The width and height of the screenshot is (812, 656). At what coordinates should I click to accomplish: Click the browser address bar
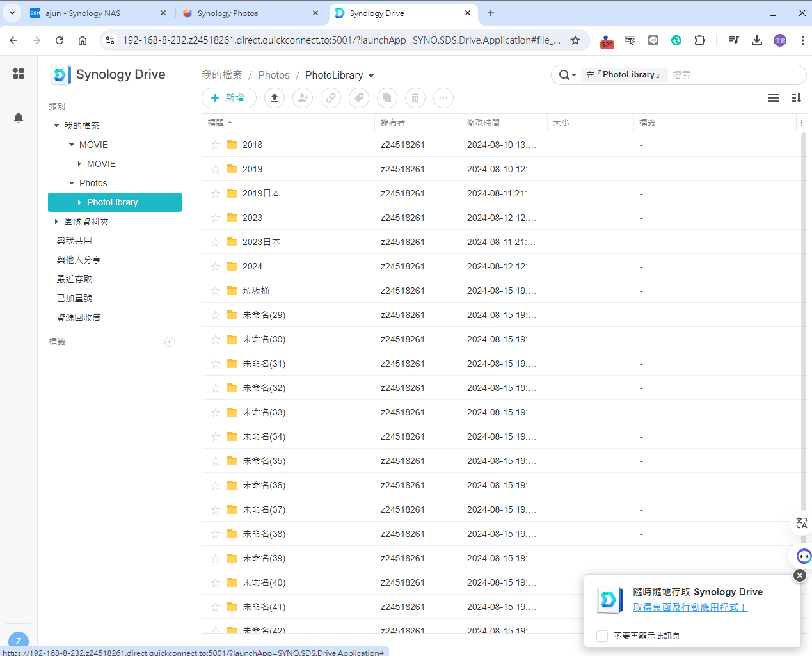[x=342, y=40]
